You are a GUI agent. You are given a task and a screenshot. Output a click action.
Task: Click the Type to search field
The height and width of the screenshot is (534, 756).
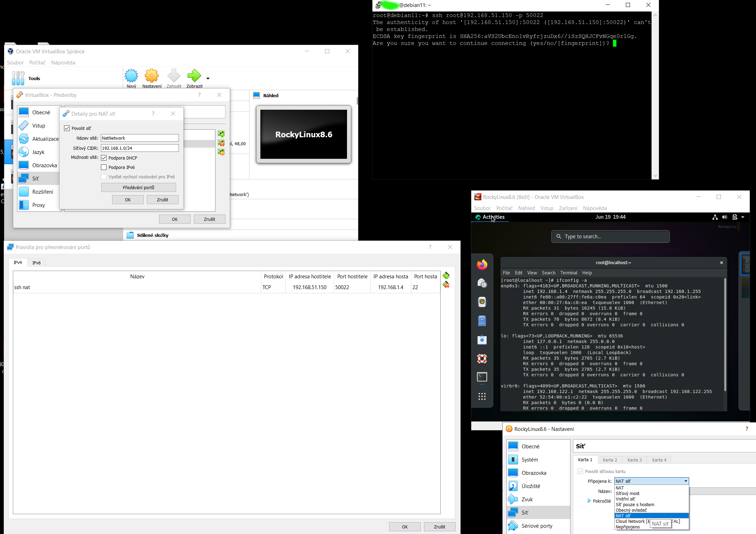coord(610,237)
